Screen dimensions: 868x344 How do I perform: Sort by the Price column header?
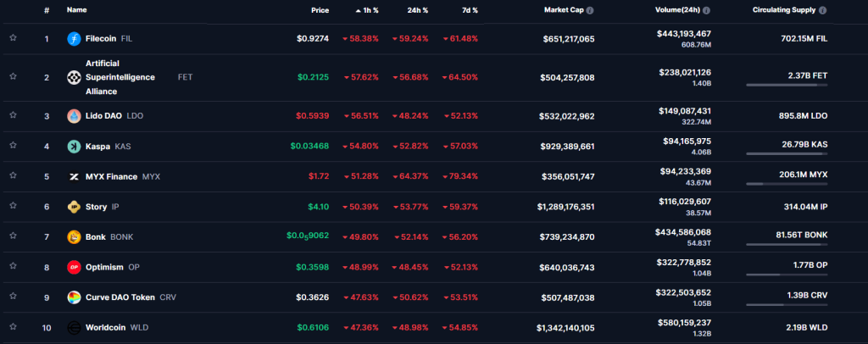(x=320, y=10)
